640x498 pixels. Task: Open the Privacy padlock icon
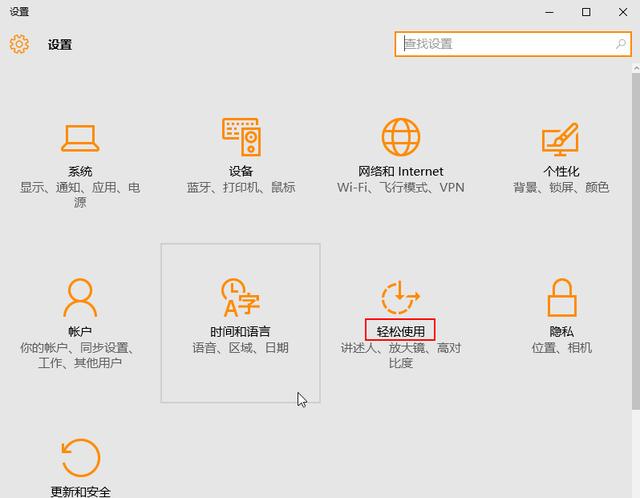click(x=562, y=298)
